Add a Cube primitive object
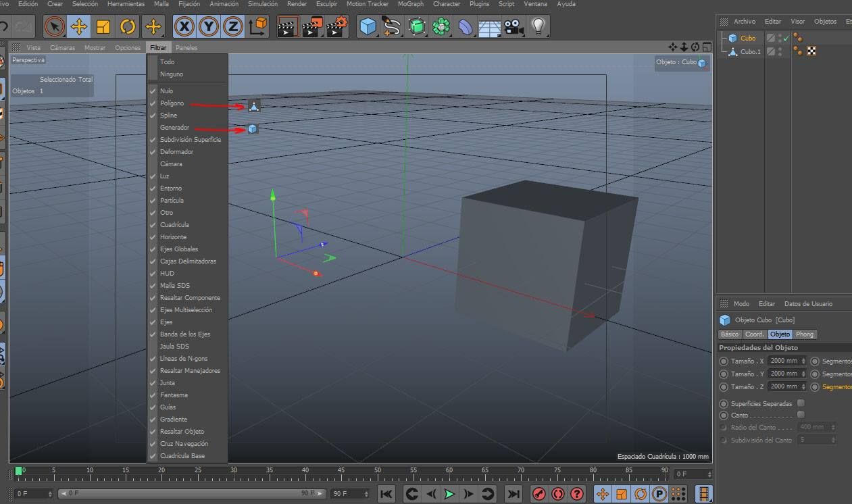This screenshot has height=504, width=852. click(x=368, y=27)
